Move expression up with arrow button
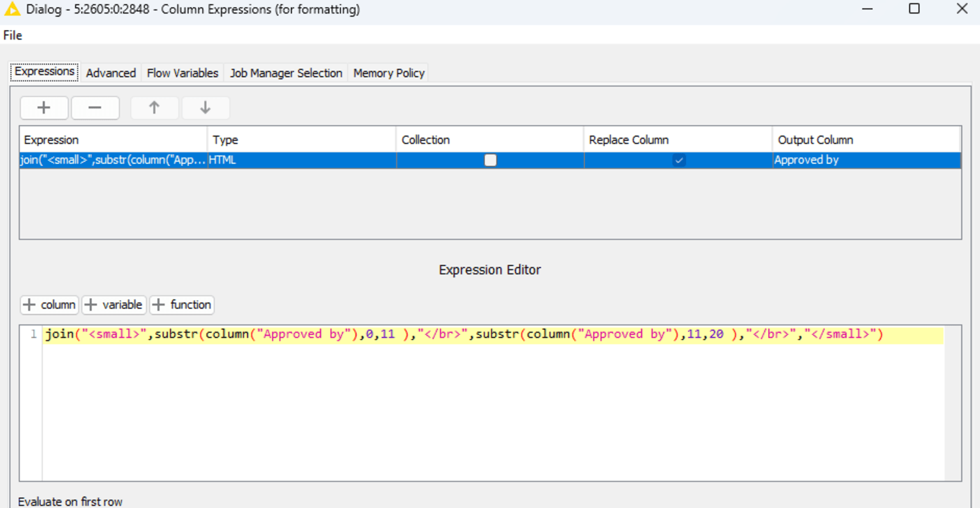The width and height of the screenshot is (980, 508). pos(154,108)
